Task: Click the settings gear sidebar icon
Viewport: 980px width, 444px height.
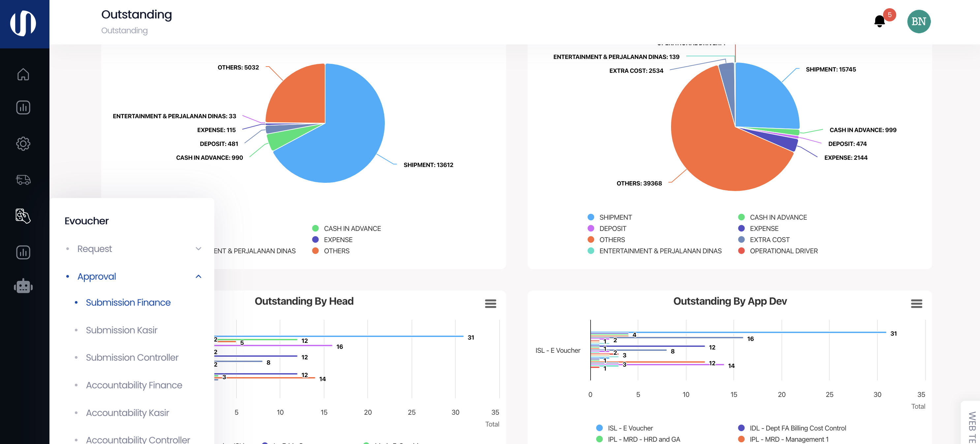Action: click(23, 144)
